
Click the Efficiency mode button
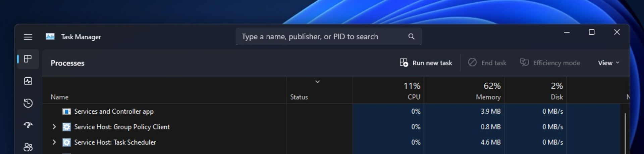[550, 63]
